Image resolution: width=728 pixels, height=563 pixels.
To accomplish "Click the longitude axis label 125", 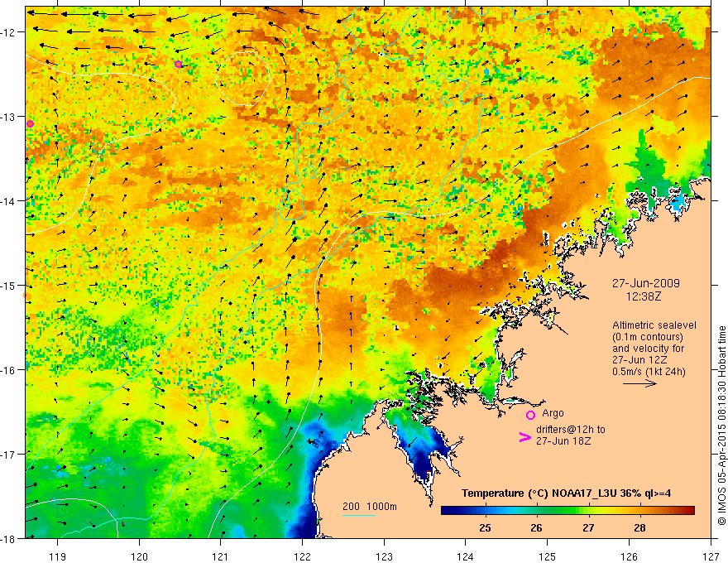I will (x=548, y=556).
